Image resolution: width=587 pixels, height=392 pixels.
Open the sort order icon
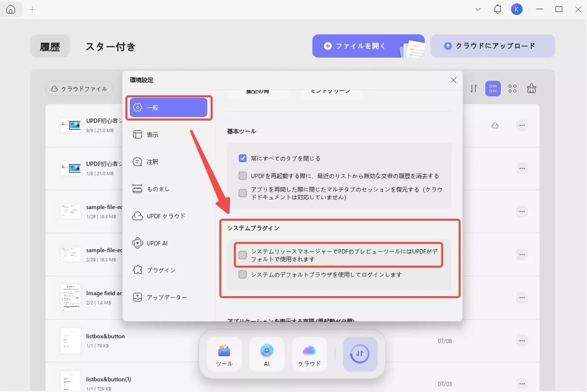coord(474,89)
